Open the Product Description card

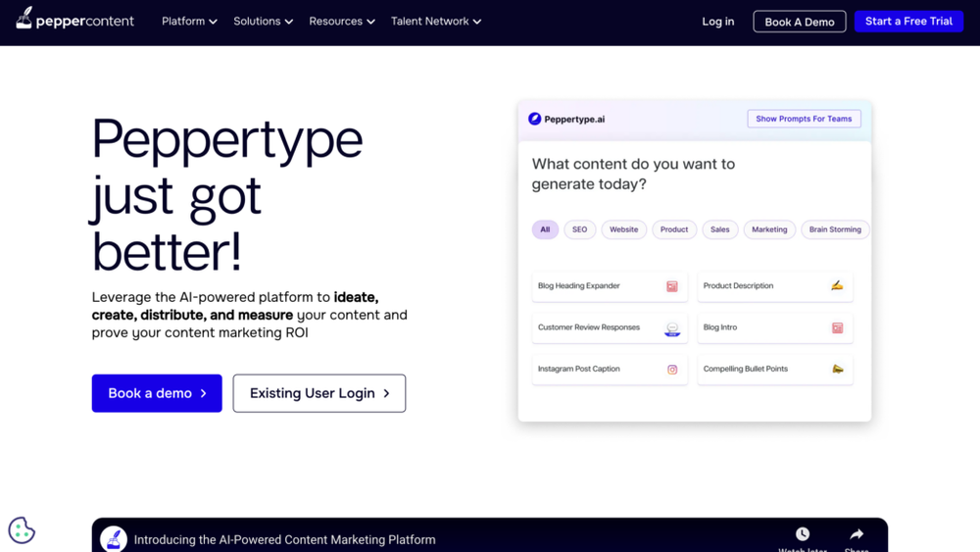775,286
